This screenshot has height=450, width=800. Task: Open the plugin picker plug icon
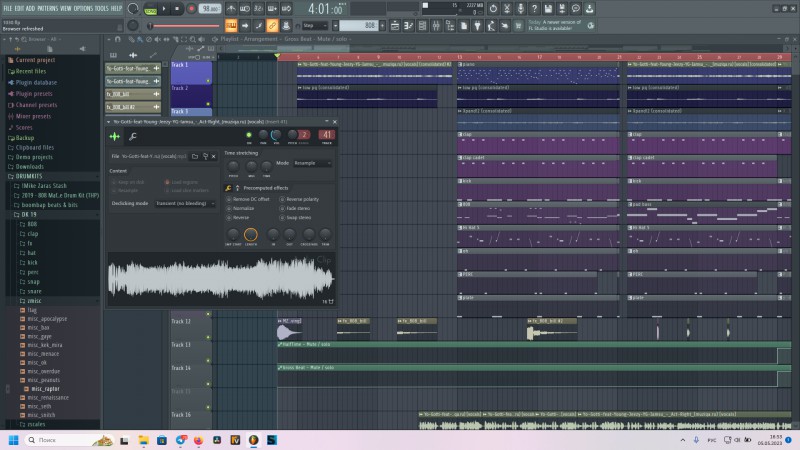(x=478, y=26)
